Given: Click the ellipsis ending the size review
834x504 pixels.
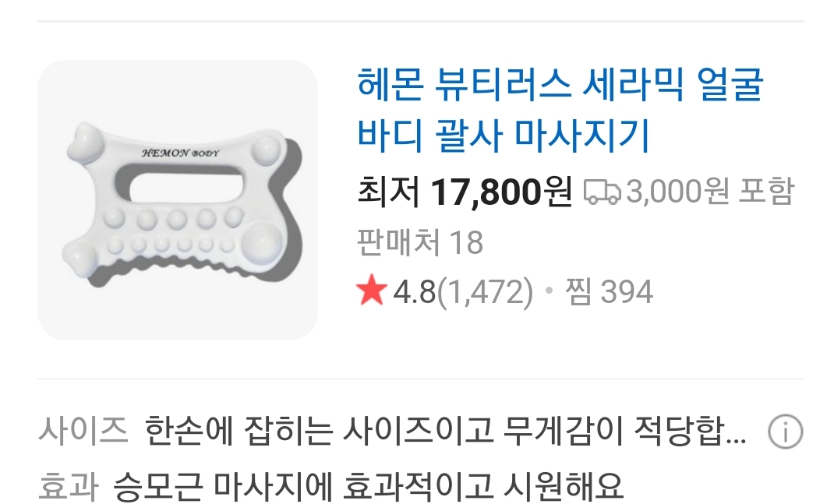Looking at the screenshot, I should [736, 440].
